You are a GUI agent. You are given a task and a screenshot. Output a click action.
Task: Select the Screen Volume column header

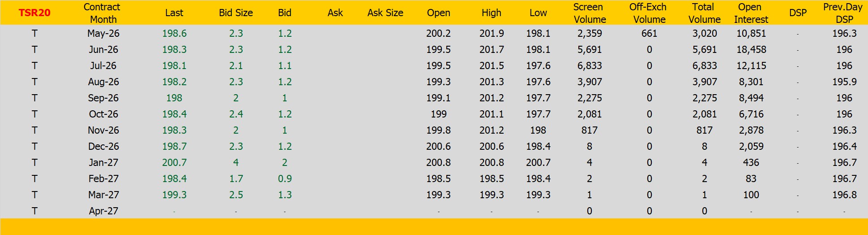(589, 13)
